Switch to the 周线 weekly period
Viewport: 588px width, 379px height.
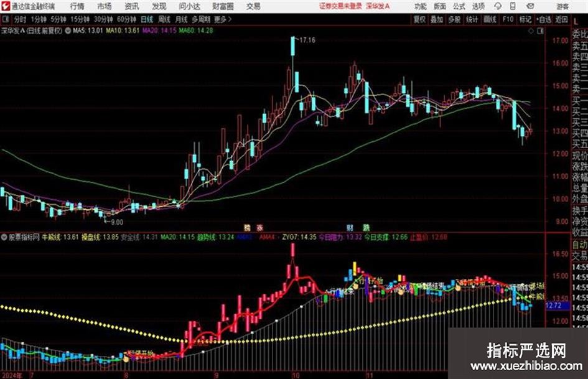pyautogui.click(x=164, y=19)
